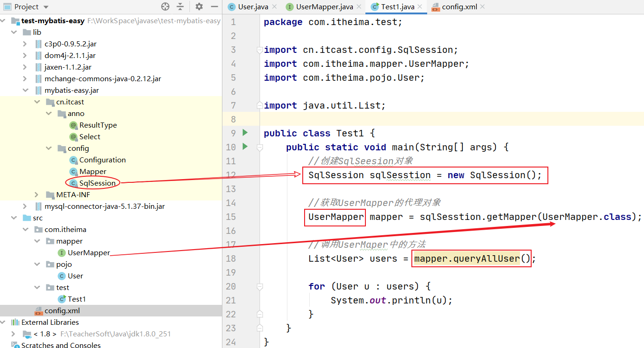
Task: Close the User.java editor tab
Action: click(x=274, y=6)
